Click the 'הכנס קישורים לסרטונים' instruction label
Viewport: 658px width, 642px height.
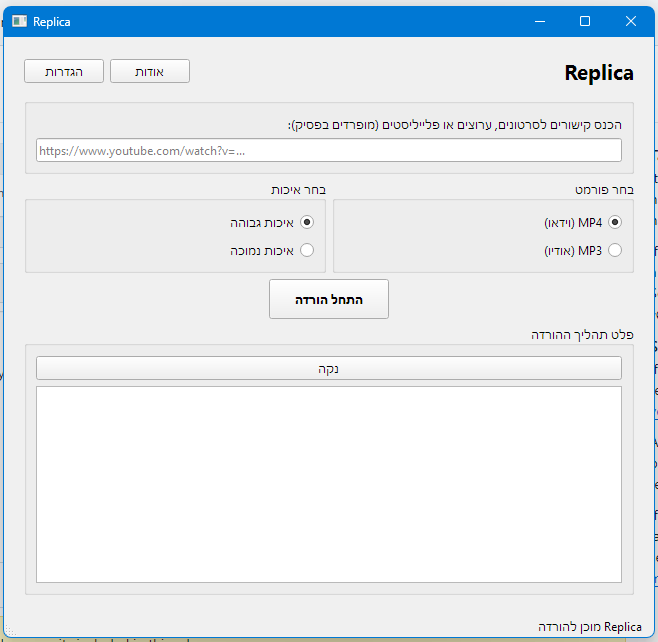(454, 125)
